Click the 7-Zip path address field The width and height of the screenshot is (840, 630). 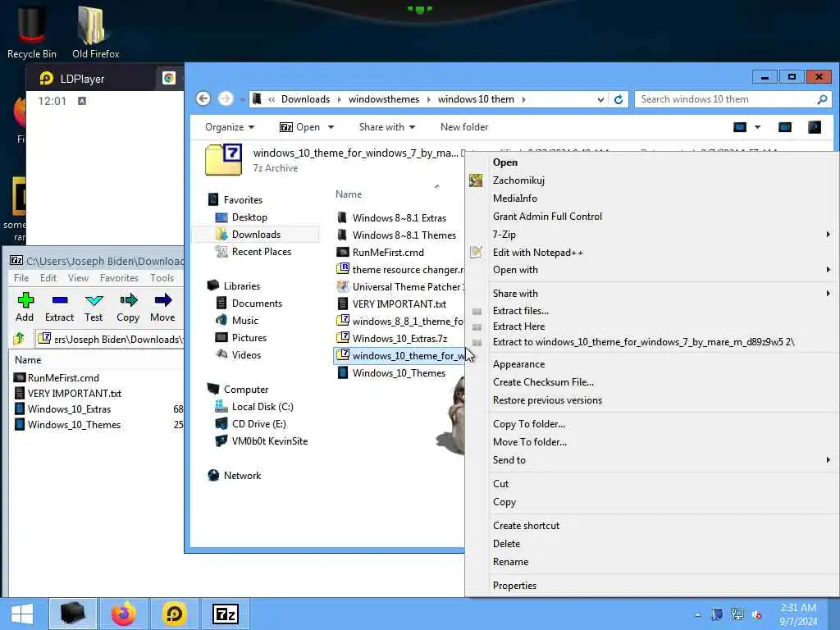(111, 339)
